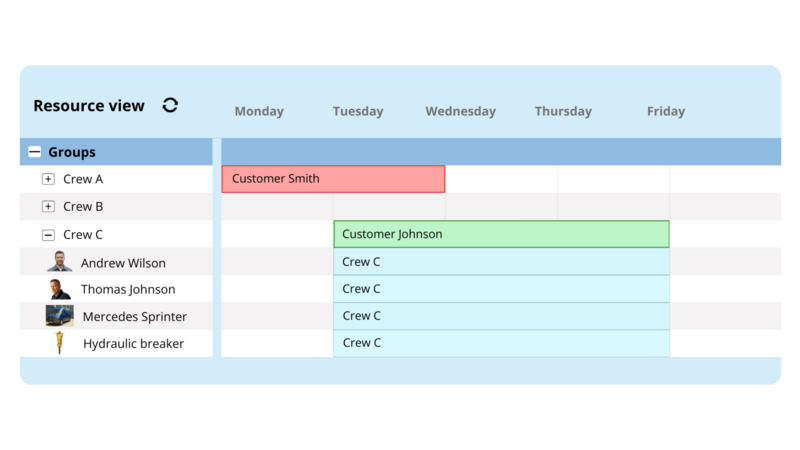Image resolution: width=800 pixels, height=450 pixels.
Task: Click Andrew Wilson's profile photo
Action: [x=59, y=262]
